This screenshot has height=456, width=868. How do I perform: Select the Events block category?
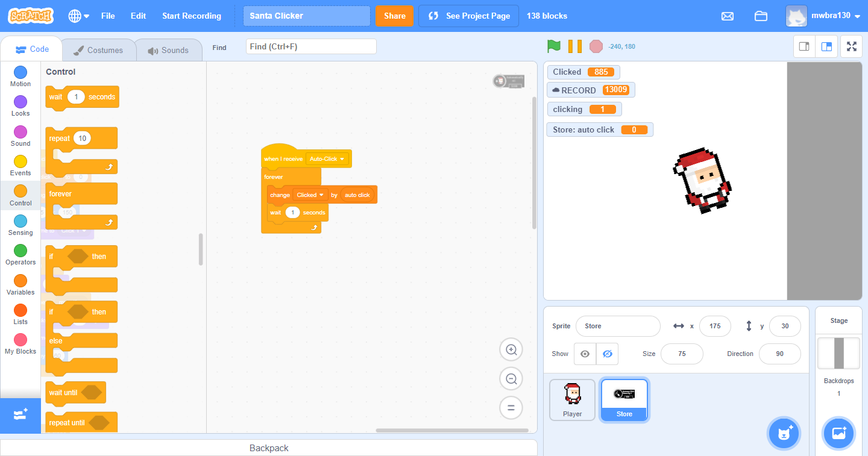click(x=20, y=166)
